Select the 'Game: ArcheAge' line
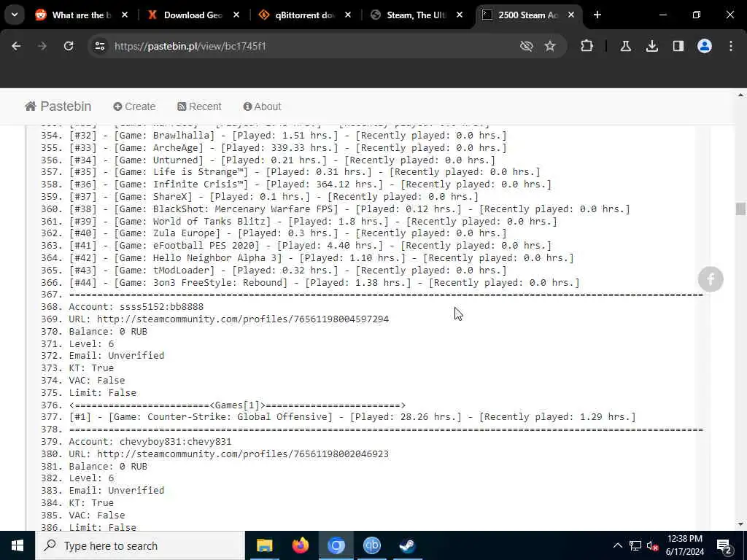Screen dimensions: 747x560 pos(287,148)
